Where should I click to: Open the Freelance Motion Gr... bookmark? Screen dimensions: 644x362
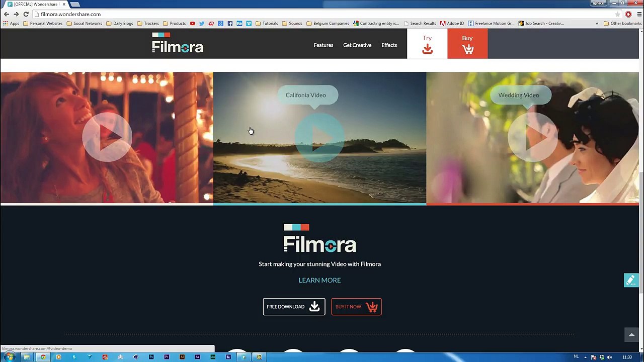491,23
